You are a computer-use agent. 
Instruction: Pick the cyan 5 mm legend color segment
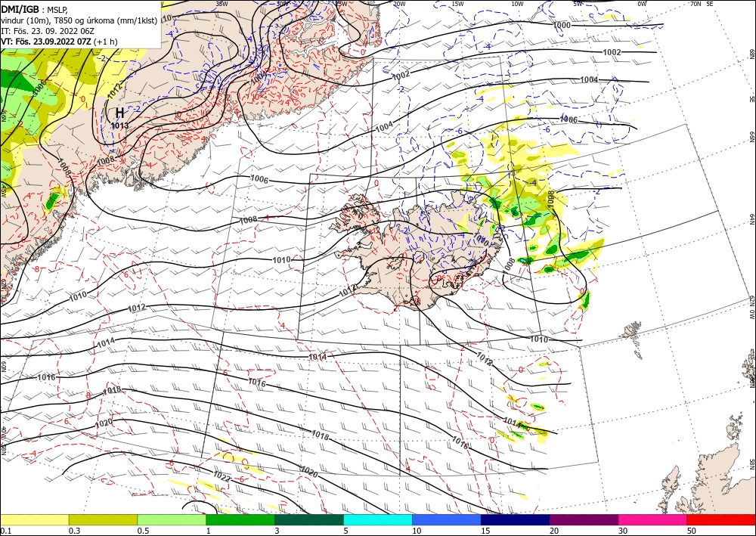(x=378, y=519)
